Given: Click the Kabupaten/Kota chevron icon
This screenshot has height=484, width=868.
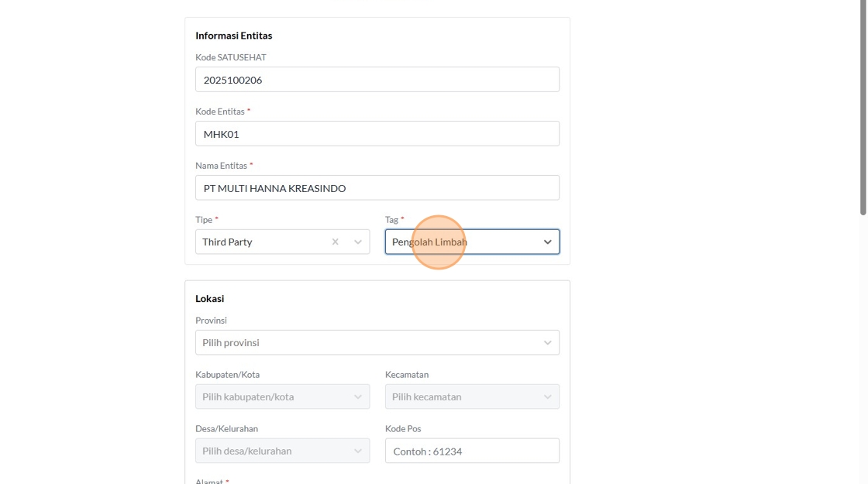Looking at the screenshot, I should 358,396.
